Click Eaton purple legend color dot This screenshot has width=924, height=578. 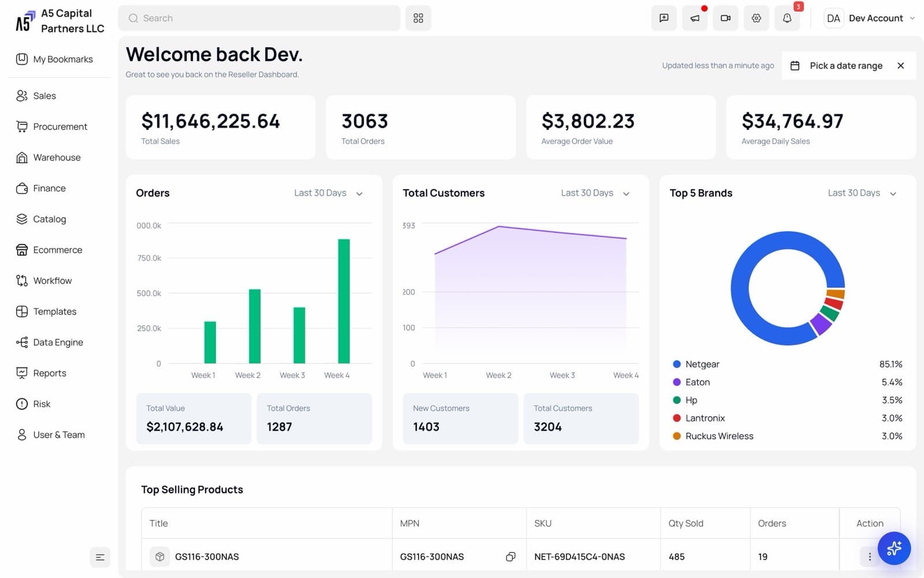point(677,382)
